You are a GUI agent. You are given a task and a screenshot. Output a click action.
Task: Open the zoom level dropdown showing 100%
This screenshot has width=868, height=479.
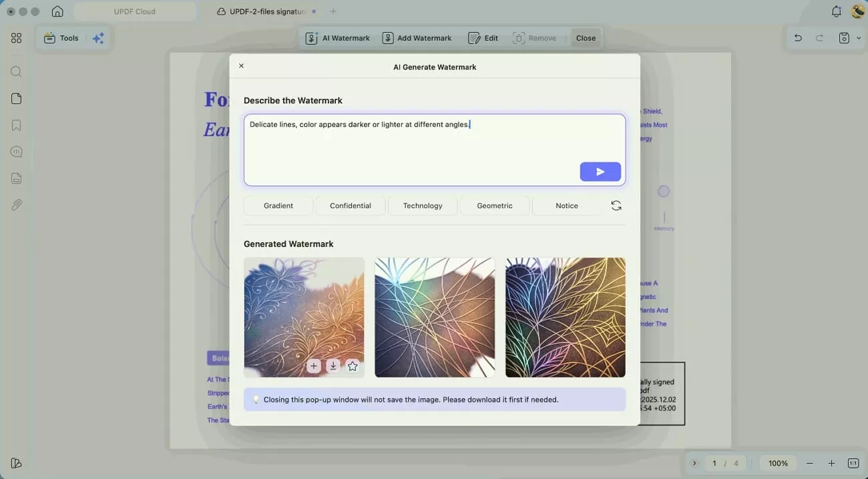pyautogui.click(x=777, y=462)
